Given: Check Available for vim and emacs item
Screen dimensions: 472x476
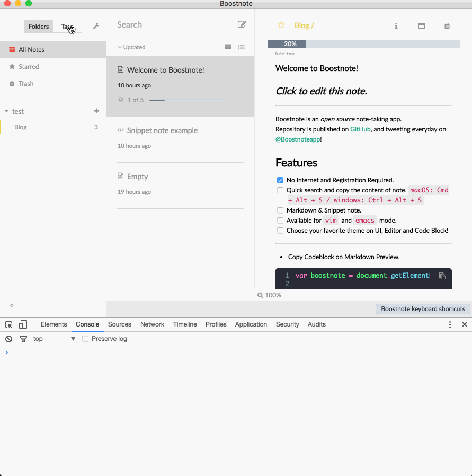Looking at the screenshot, I should click(280, 221).
